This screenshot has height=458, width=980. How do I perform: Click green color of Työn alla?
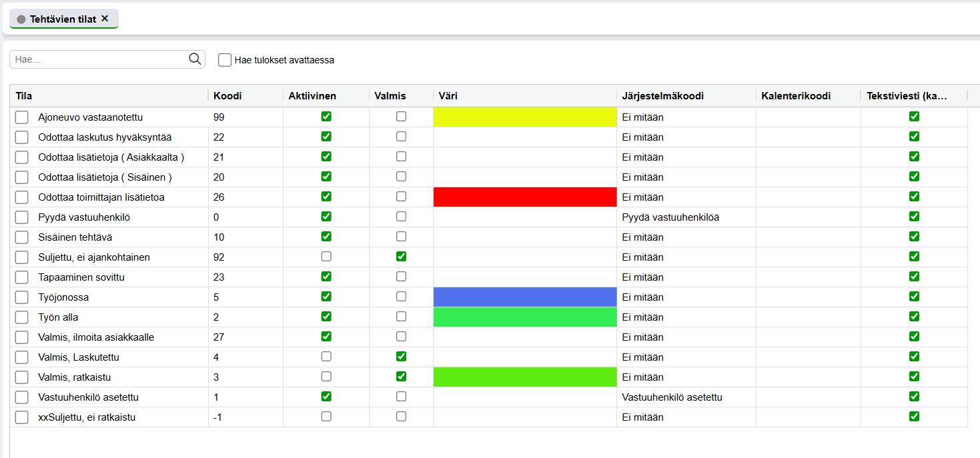[525, 317]
